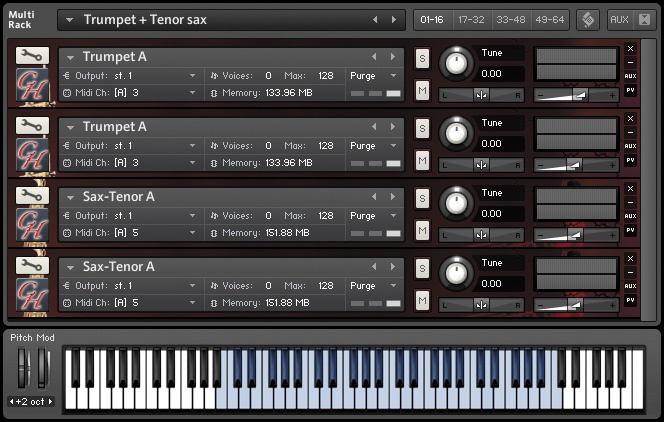The height and width of the screenshot is (422, 664).
Task: Mute the second Sax-Tenor A
Action: tap(422, 300)
